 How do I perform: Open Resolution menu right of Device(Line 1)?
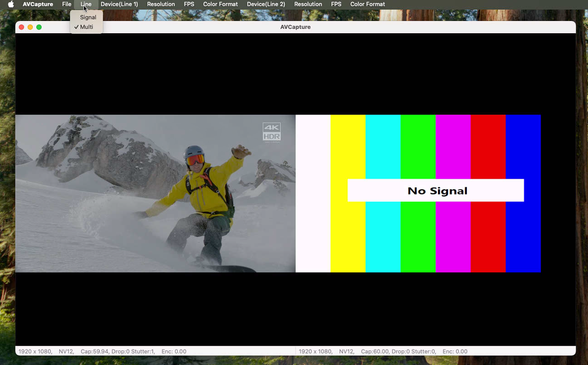(161, 4)
